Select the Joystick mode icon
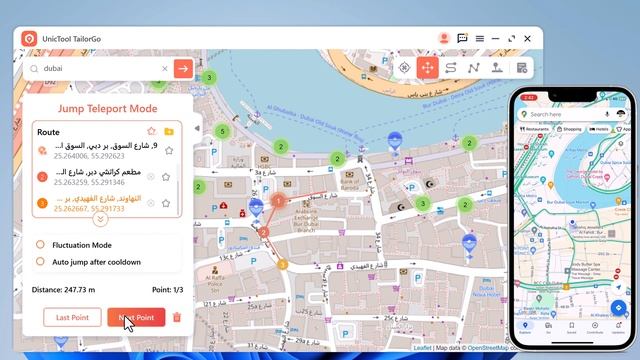 pyautogui.click(x=497, y=68)
